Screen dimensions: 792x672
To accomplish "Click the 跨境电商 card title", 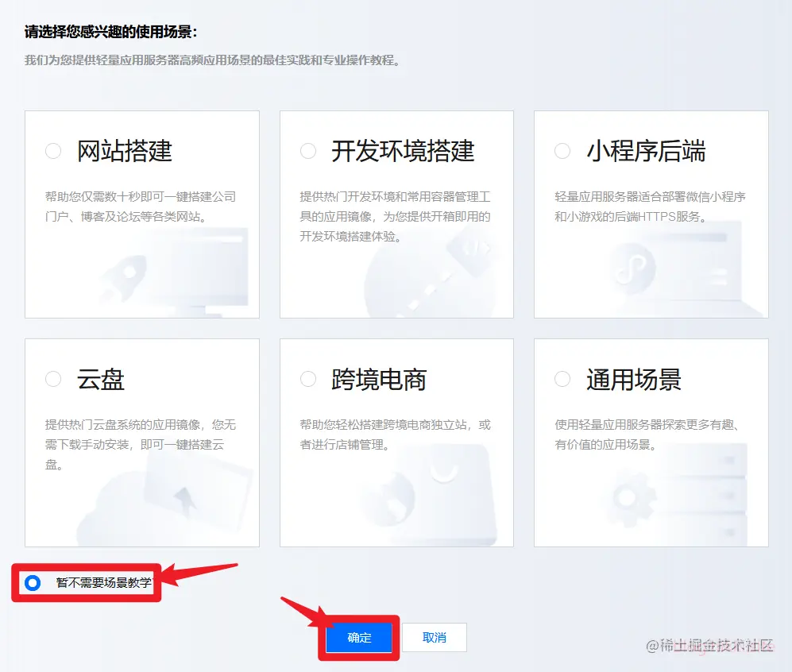I will point(379,379).
